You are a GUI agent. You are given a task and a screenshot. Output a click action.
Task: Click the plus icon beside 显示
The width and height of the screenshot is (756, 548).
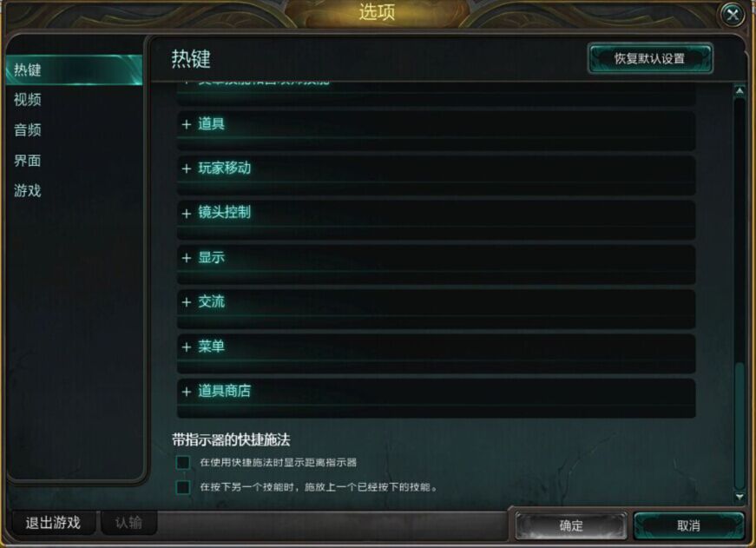(x=187, y=258)
